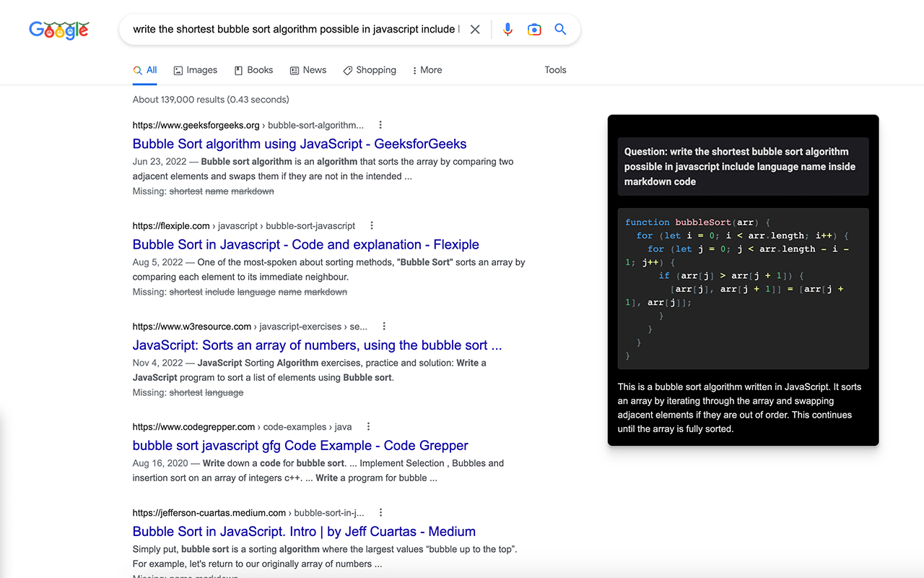Viewport: 924px width, 578px height.
Task: Open three-dot menu beside geeksforgeeks.org URL
Action: 380,125
